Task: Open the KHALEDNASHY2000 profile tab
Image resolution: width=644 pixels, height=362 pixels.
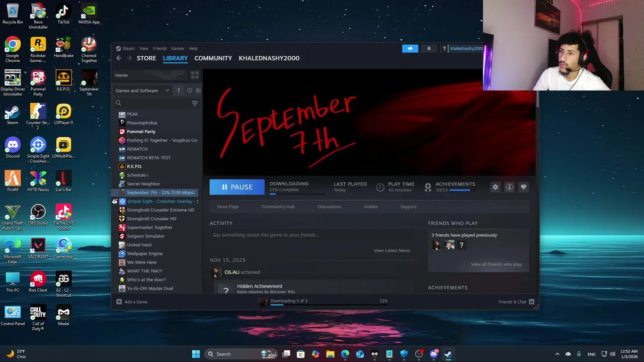Action: click(x=269, y=58)
